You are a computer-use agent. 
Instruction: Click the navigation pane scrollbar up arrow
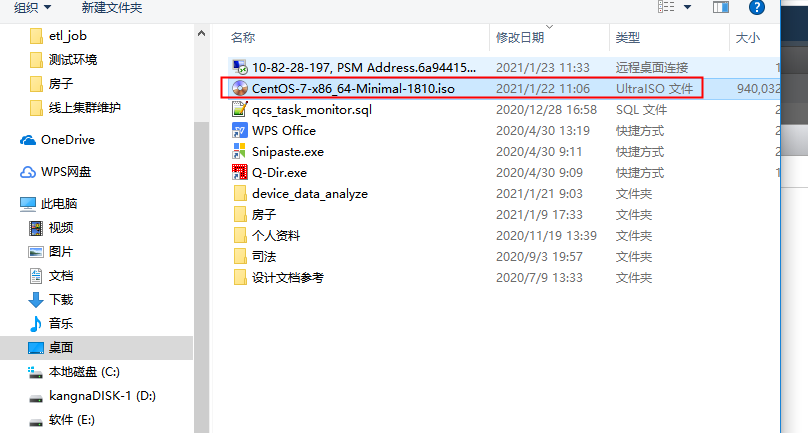pyautogui.click(x=201, y=34)
